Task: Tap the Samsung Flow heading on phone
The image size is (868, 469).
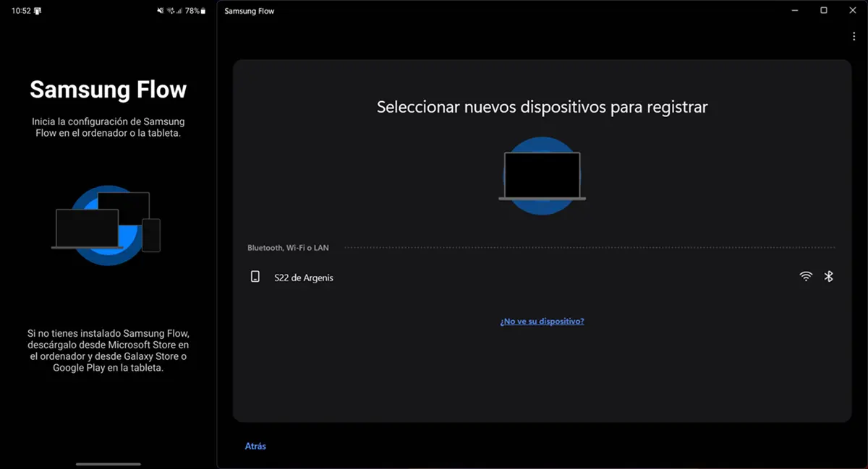Action: [x=109, y=90]
